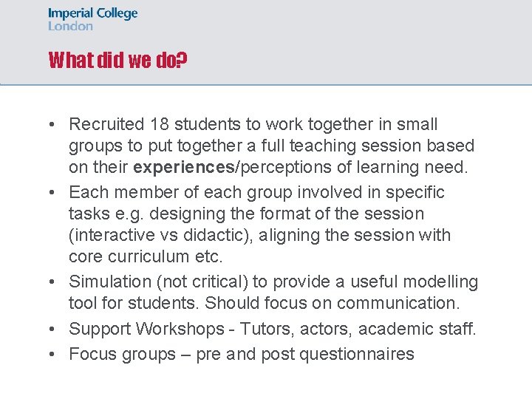
Task: Click the words "core curriculum etc."
Action: pyautogui.click(x=145, y=257)
